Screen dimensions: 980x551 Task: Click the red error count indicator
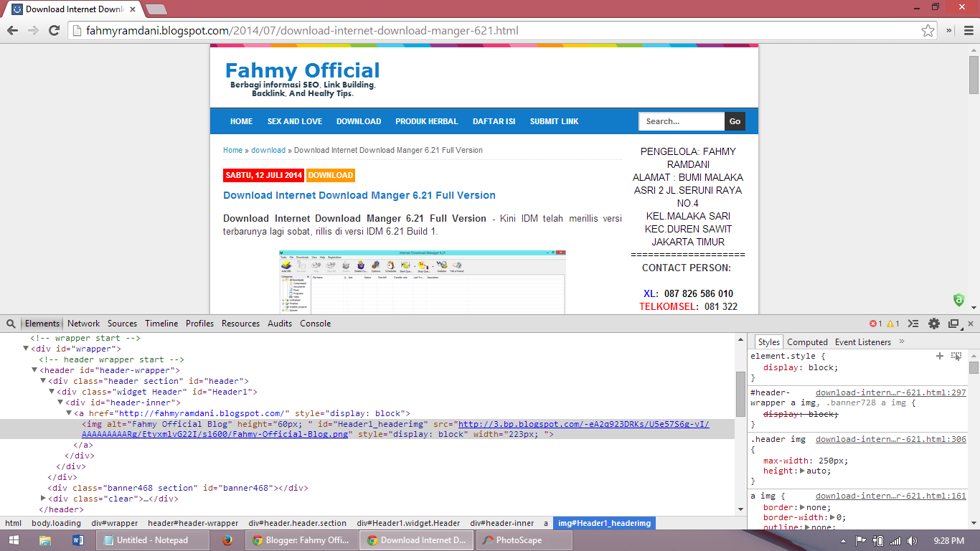coord(875,324)
